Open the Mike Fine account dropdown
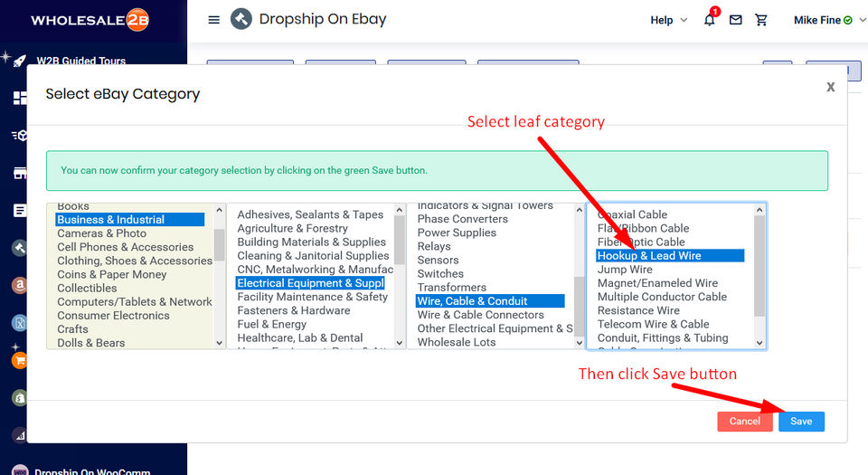Screen dimensions: 868x475 pyautogui.click(x=829, y=20)
